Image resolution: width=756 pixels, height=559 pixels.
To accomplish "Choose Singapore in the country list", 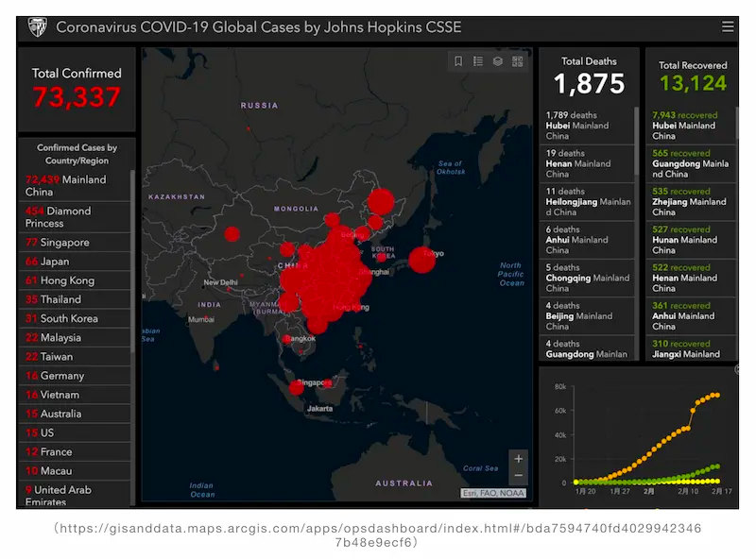I will pyautogui.click(x=75, y=243).
